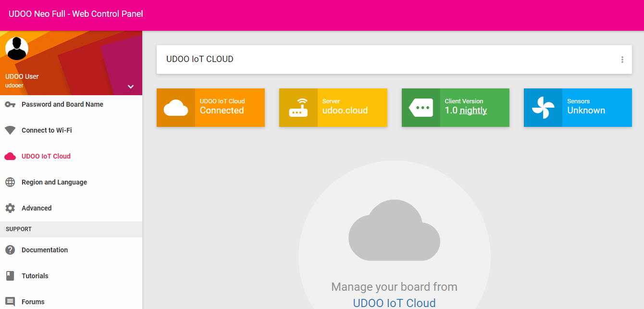The image size is (644, 309).
Task: Click the UDOO Neo Full header title
Action: point(76,14)
